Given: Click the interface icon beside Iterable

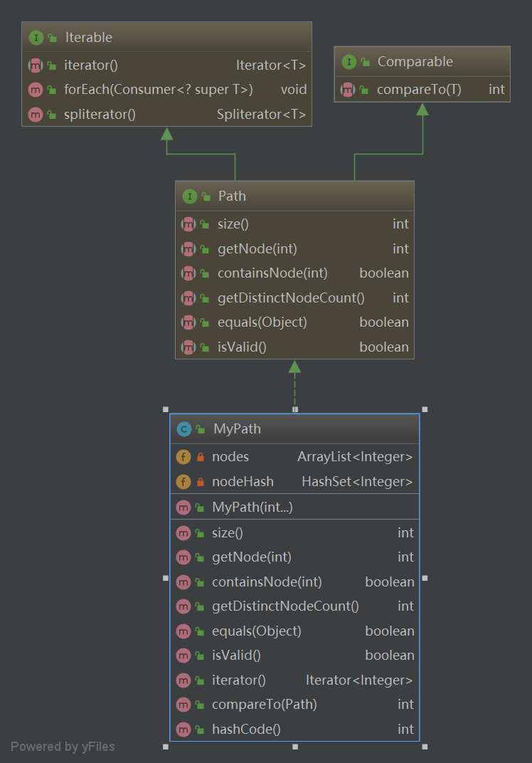Looking at the screenshot, I should point(36,37).
